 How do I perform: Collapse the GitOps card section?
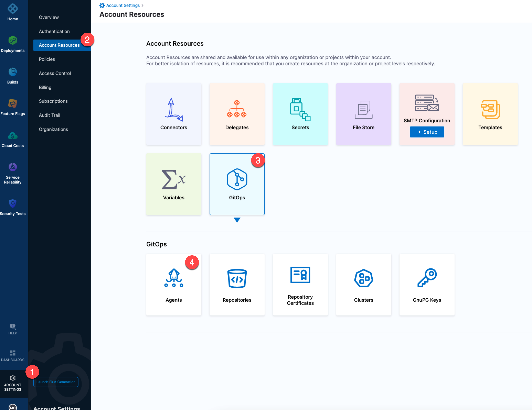pyautogui.click(x=237, y=184)
